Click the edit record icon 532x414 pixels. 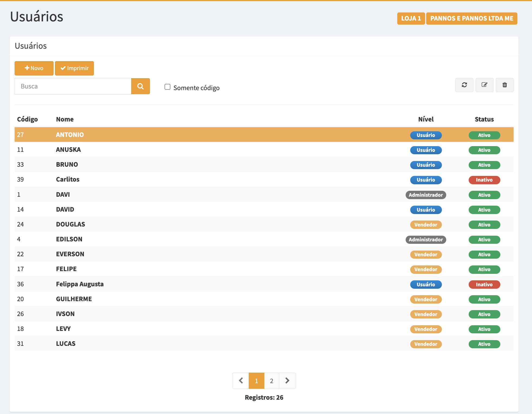pyautogui.click(x=484, y=85)
